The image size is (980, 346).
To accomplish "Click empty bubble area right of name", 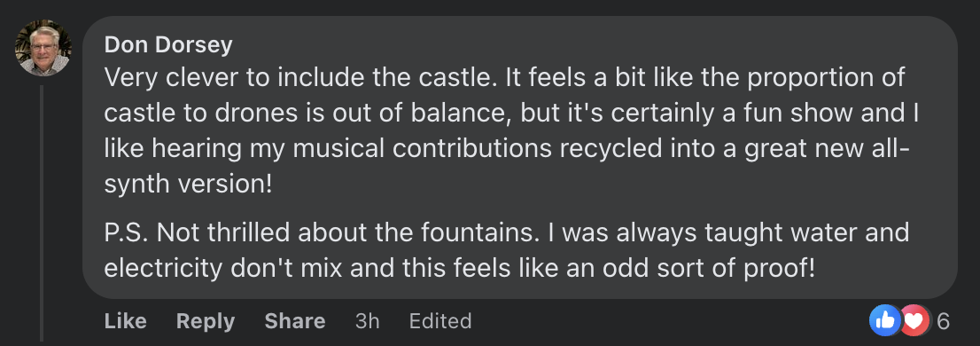I will (x=587, y=43).
